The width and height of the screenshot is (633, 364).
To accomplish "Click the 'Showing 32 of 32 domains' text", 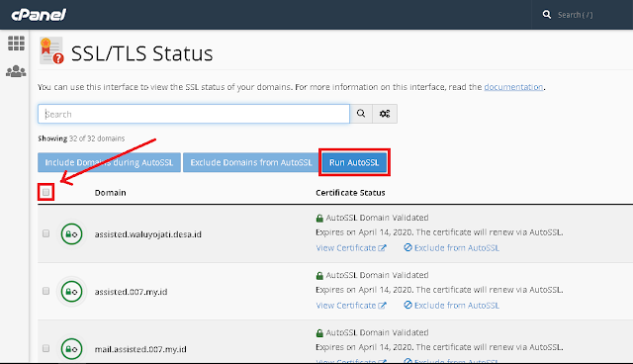I will point(81,138).
